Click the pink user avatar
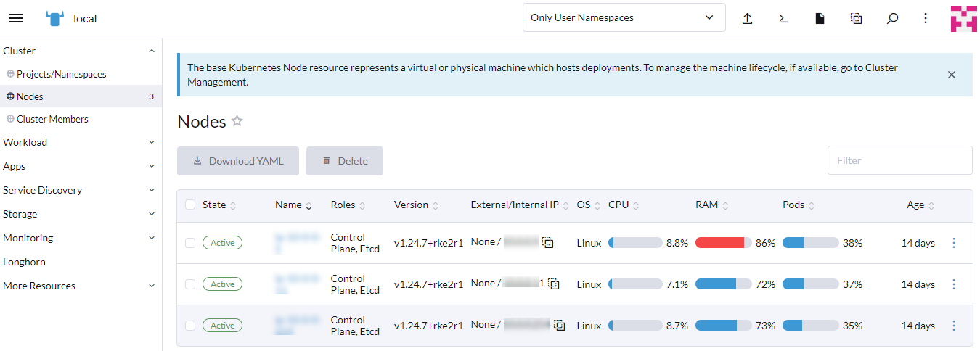The image size is (980, 351). click(964, 18)
